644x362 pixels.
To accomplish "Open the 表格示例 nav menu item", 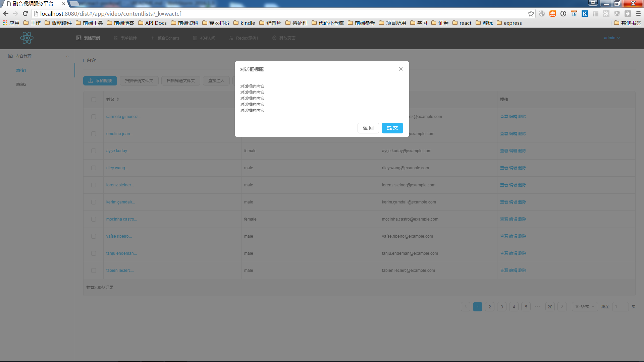I will 88,38.
